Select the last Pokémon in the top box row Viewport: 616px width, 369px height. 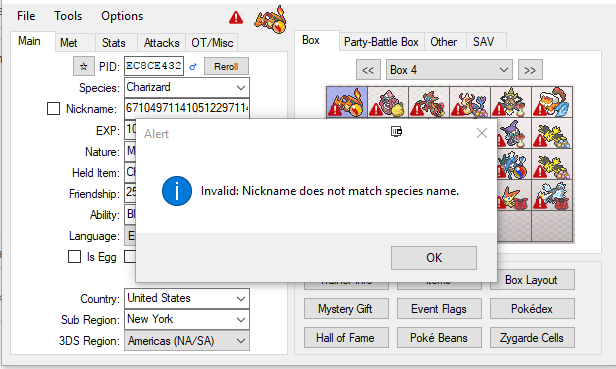552,102
